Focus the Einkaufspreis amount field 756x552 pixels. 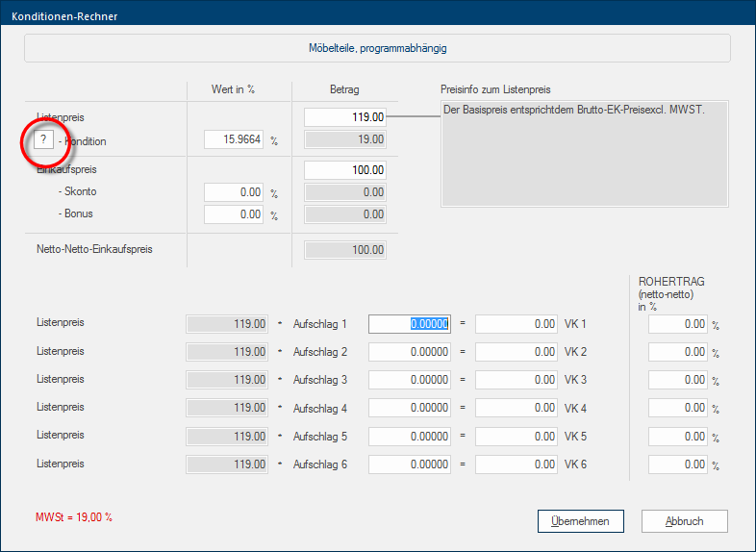(345, 170)
